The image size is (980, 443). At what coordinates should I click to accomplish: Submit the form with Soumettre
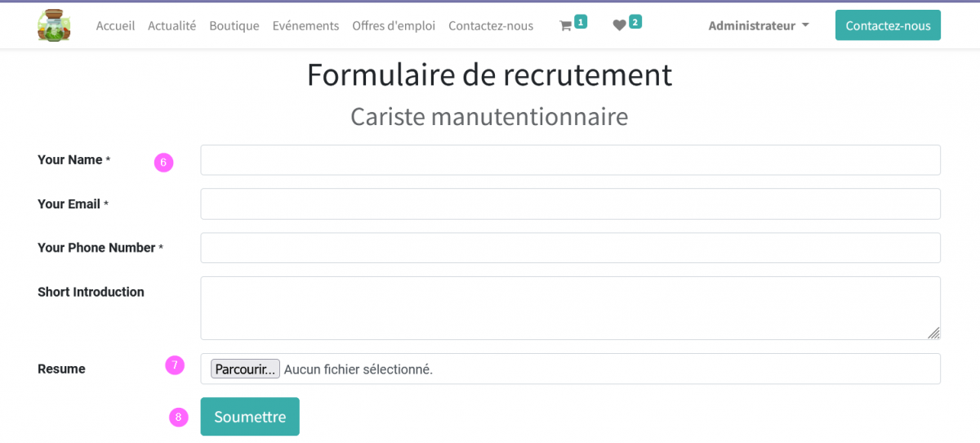(250, 417)
